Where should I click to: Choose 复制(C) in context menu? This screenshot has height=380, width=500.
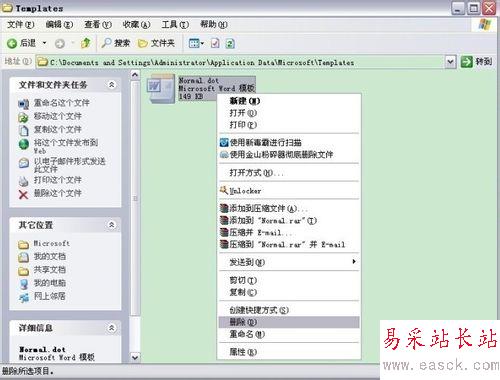pyautogui.click(x=289, y=292)
